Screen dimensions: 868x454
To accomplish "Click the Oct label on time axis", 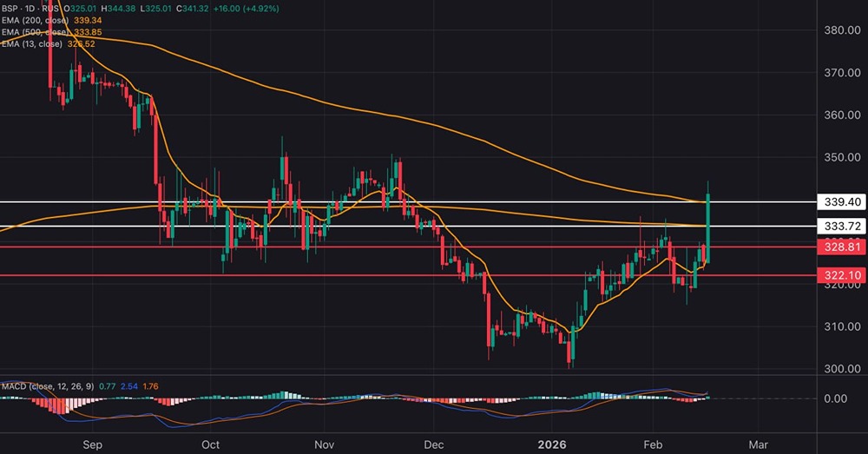I will [x=210, y=445].
